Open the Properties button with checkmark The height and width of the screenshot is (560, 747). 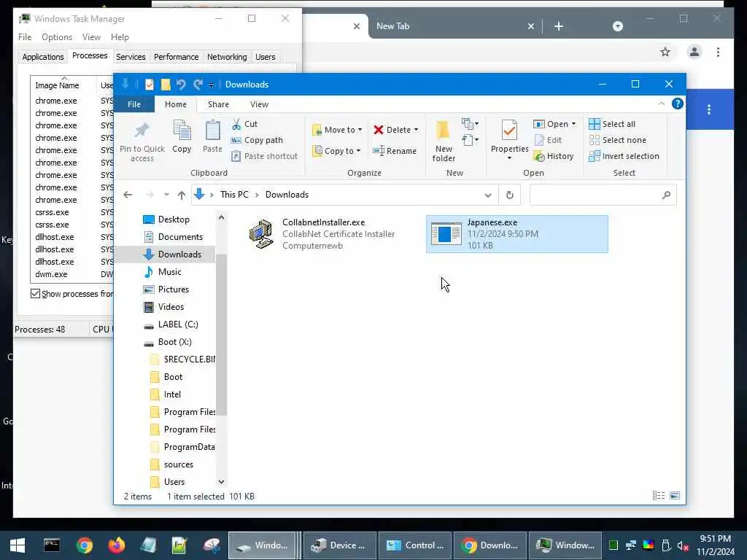[x=509, y=139]
